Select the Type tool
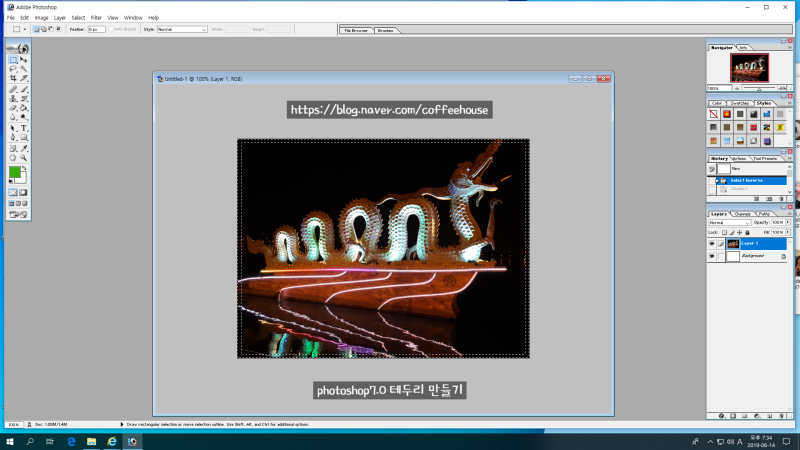800x450 pixels. click(23, 128)
